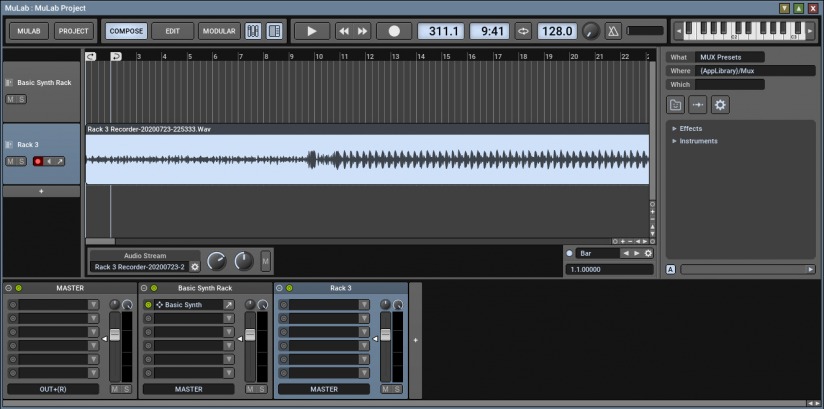Click the 9:41 time display

coord(489,31)
